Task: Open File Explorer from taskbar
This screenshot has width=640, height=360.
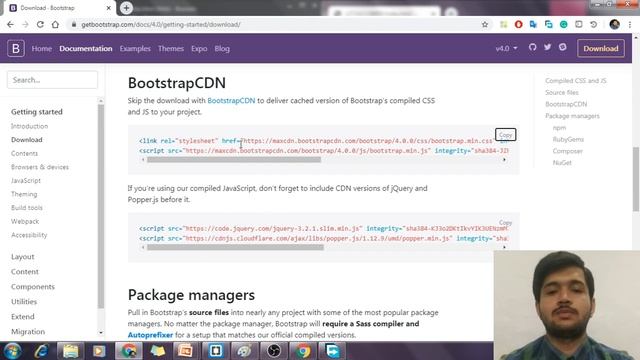Action: (70, 351)
